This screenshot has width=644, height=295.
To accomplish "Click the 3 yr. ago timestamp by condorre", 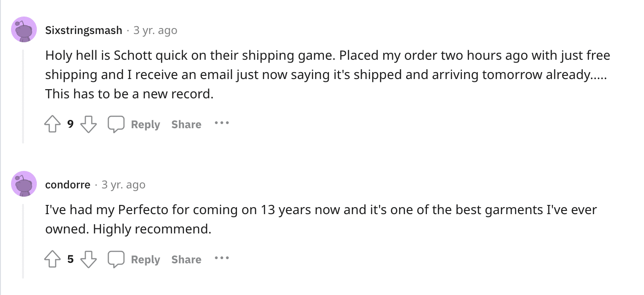I will tap(123, 185).
